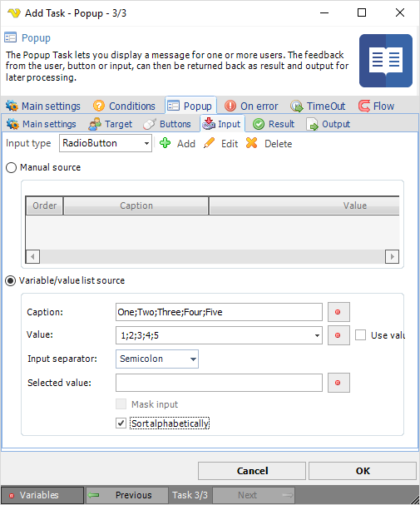
Task: Select the top-level Popup tab
Action: pos(190,106)
